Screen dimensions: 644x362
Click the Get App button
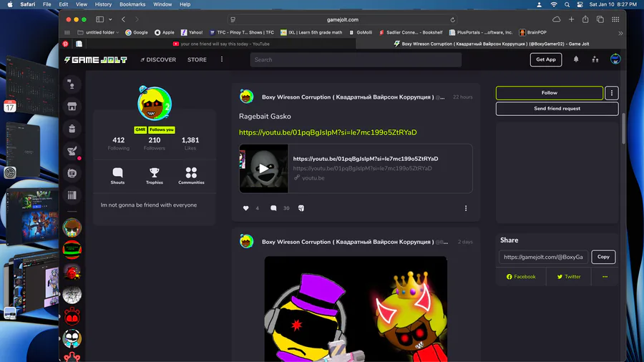click(x=546, y=59)
